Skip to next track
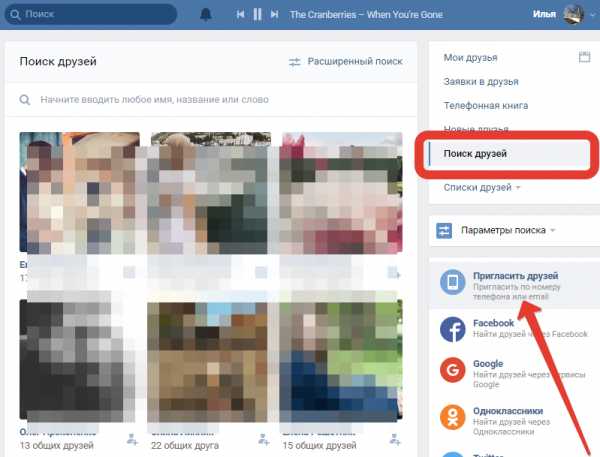Viewport: 600px width, 457px height. coord(274,14)
